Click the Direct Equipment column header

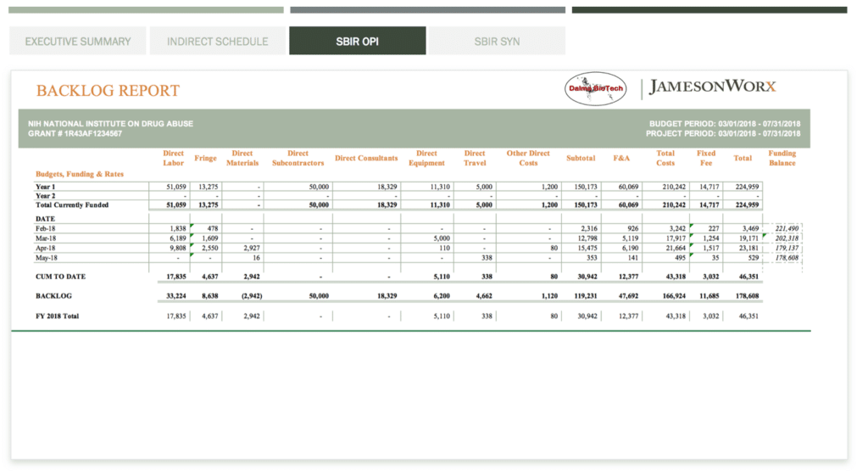427,158
